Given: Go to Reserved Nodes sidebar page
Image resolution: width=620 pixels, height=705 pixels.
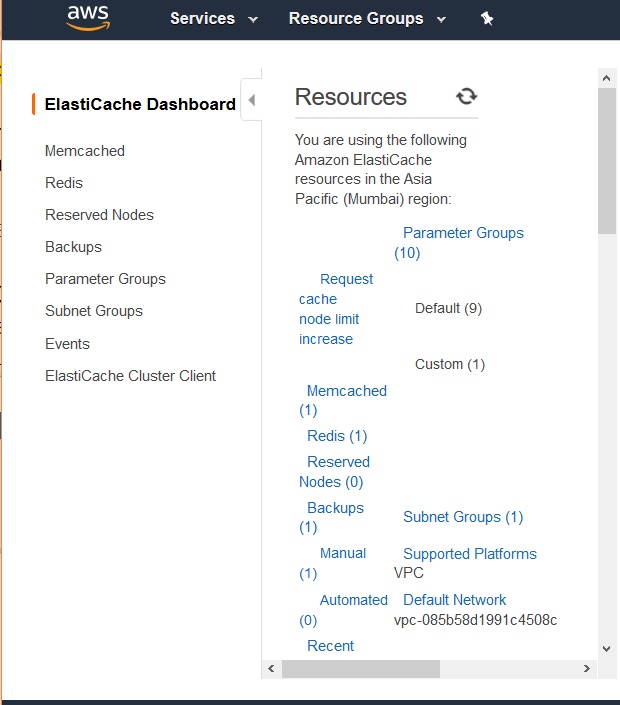Looking at the screenshot, I should 99,215.
